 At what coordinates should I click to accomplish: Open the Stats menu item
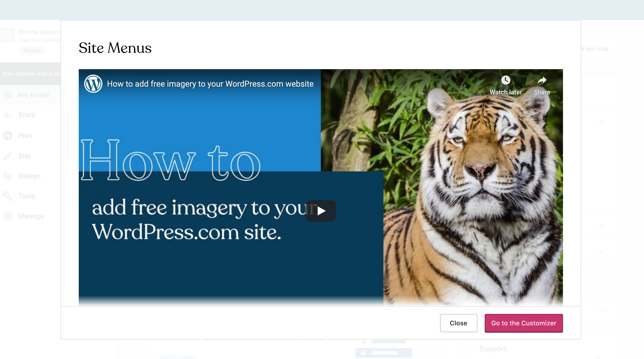click(26, 115)
